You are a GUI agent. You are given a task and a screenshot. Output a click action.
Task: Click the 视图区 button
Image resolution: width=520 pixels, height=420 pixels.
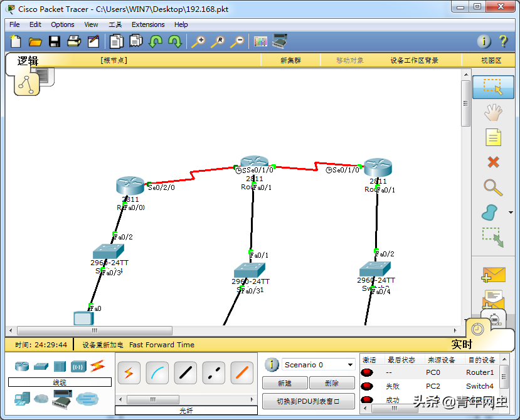[491, 60]
